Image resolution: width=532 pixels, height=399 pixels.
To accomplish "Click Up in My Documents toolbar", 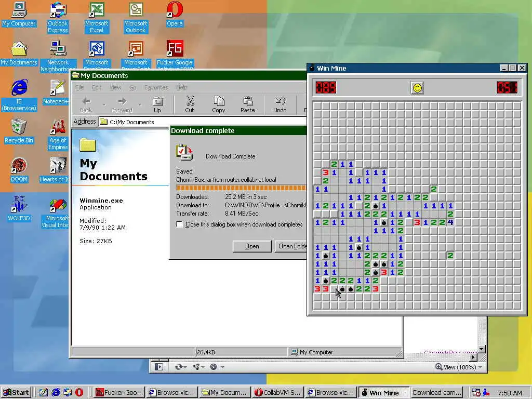I will point(157,104).
